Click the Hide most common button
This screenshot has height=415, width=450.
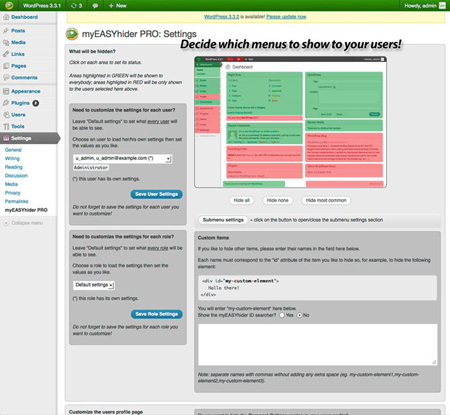point(326,200)
